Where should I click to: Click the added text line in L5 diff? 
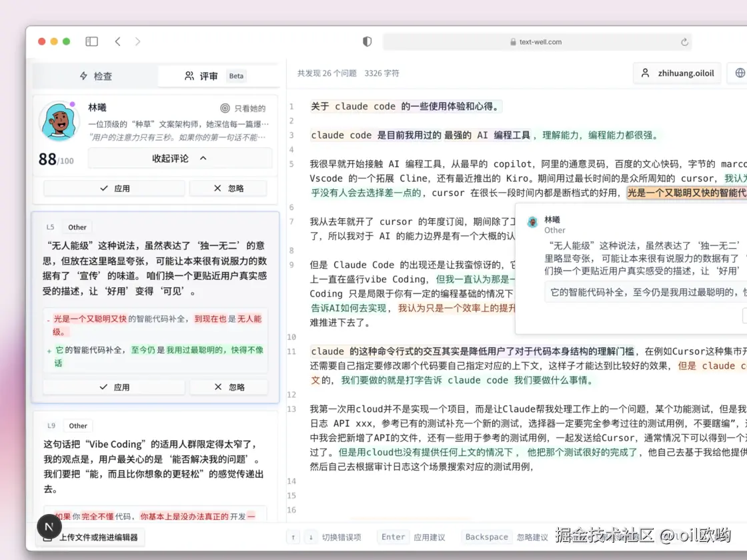[155, 356]
